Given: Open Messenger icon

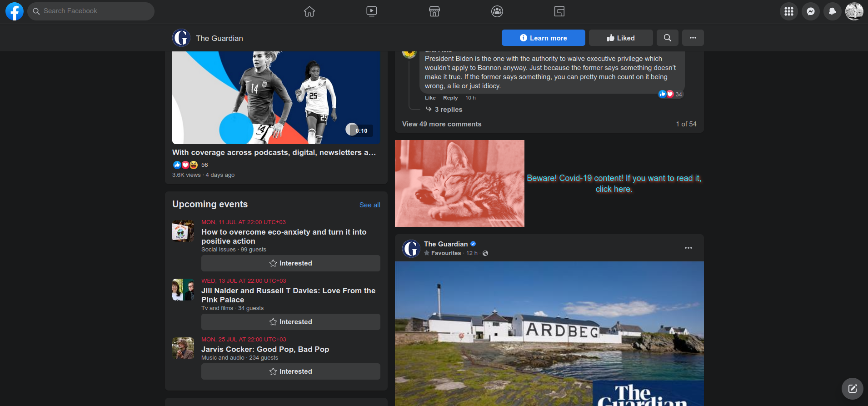Looking at the screenshot, I should tap(811, 11).
